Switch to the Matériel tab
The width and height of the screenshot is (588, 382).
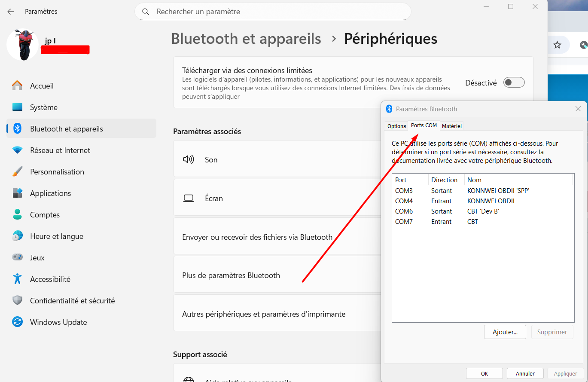[451, 126]
